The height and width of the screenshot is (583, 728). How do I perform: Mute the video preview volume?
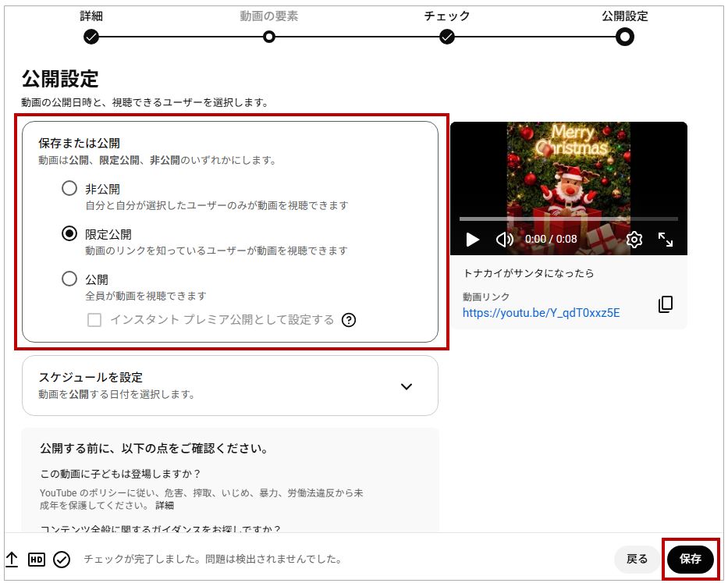(x=505, y=240)
